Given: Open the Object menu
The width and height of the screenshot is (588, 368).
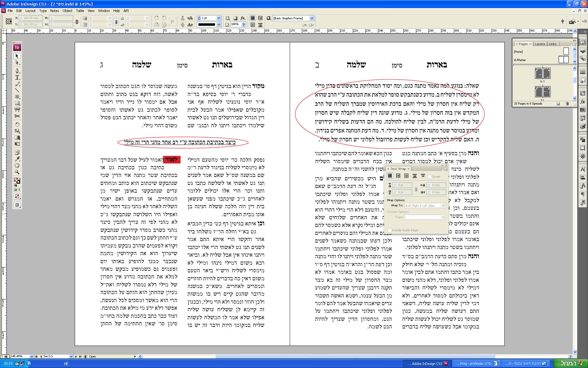Looking at the screenshot, I should [x=67, y=11].
